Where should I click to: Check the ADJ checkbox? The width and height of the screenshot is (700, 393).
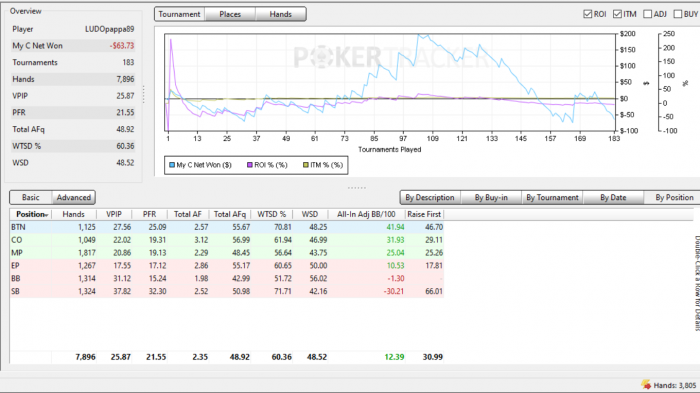point(647,14)
